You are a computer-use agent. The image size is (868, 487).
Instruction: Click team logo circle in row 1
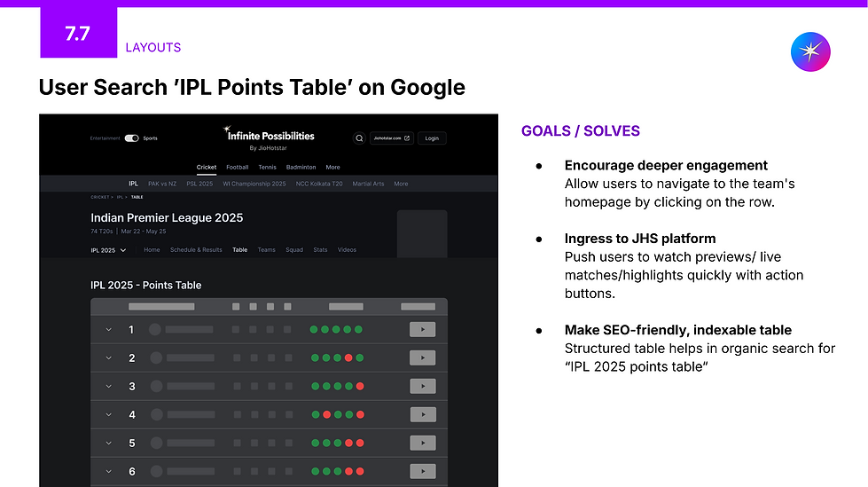pos(155,329)
